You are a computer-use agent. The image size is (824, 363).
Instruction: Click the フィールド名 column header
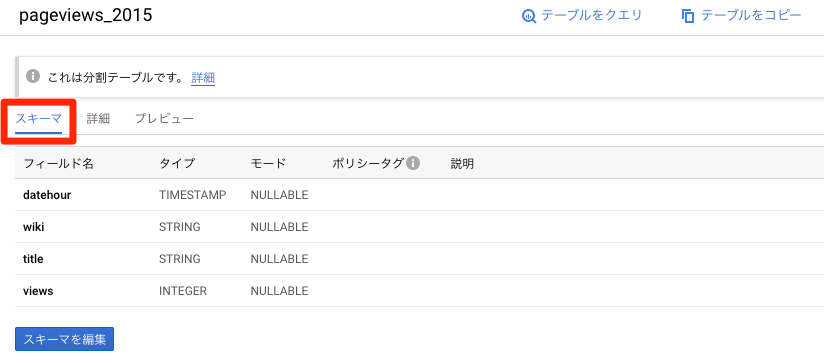coord(58,163)
